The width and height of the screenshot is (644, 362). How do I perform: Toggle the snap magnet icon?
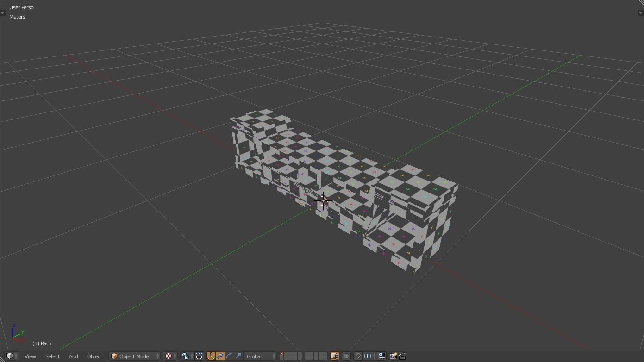point(358,356)
